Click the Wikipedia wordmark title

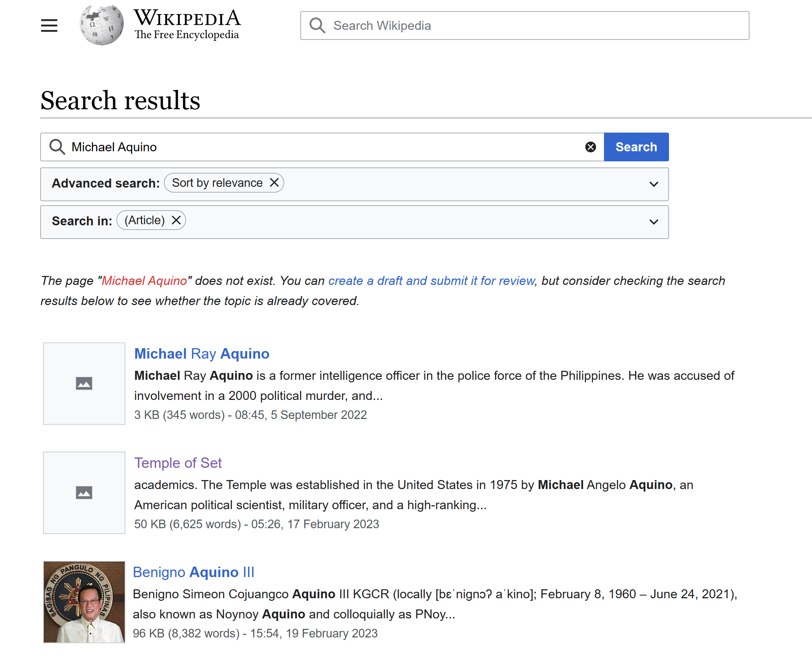click(x=187, y=18)
